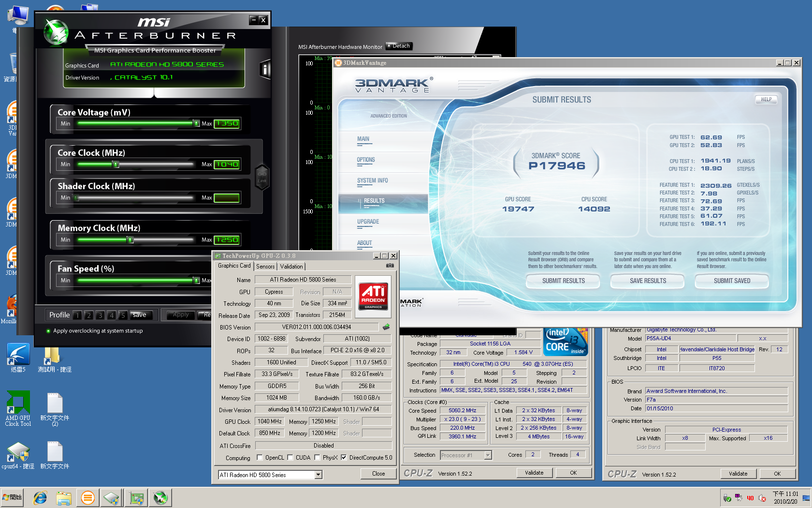Image resolution: width=812 pixels, height=508 pixels.
Task: Adjust the Core Clock slider handle
Action: 116,164
